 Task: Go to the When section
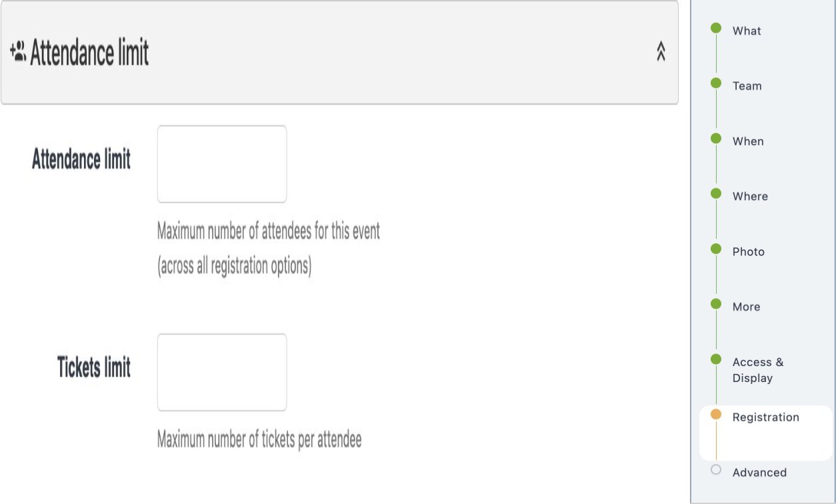pyautogui.click(x=747, y=141)
